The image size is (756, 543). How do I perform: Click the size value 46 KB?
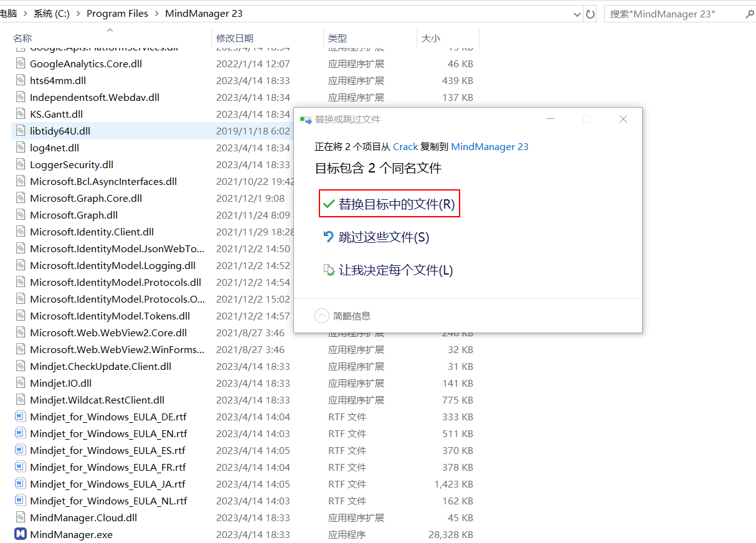click(x=460, y=64)
